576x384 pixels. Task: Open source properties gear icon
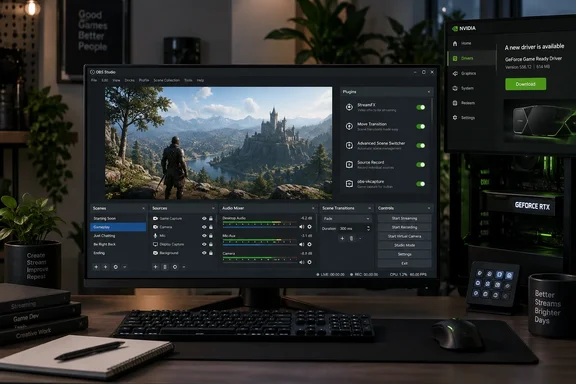coord(175,267)
